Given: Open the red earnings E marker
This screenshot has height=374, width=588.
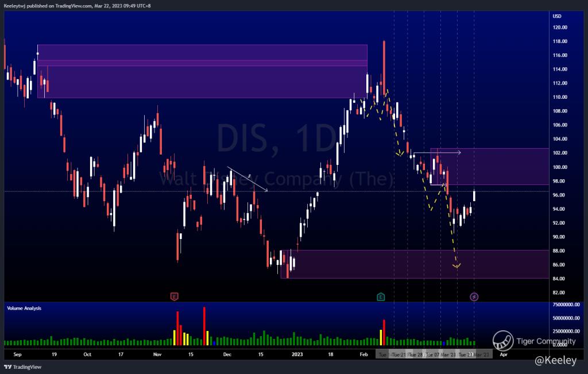Looking at the screenshot, I should coord(174,296).
